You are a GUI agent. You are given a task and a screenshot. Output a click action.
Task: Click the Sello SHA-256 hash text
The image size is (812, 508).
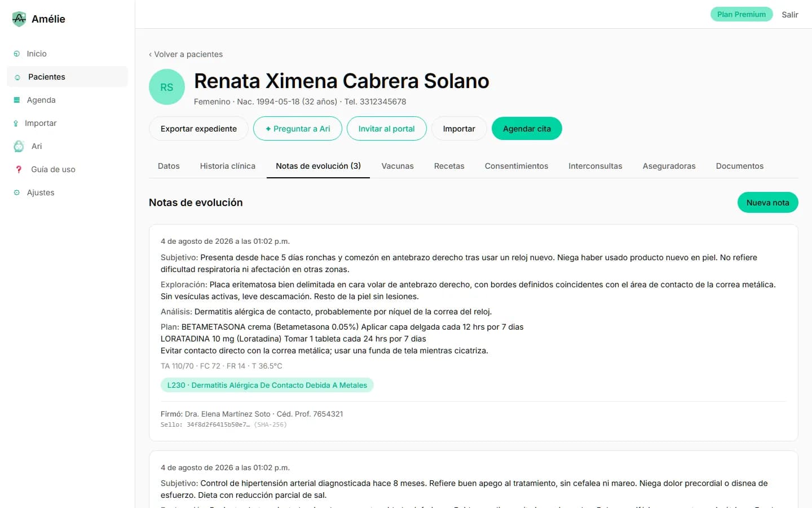[224, 424]
